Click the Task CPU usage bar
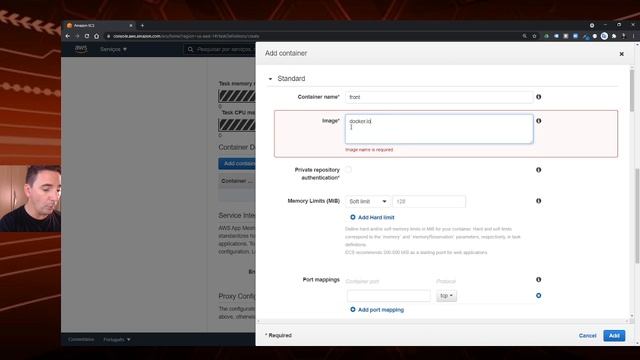This screenshot has height=360, width=640. [x=237, y=124]
